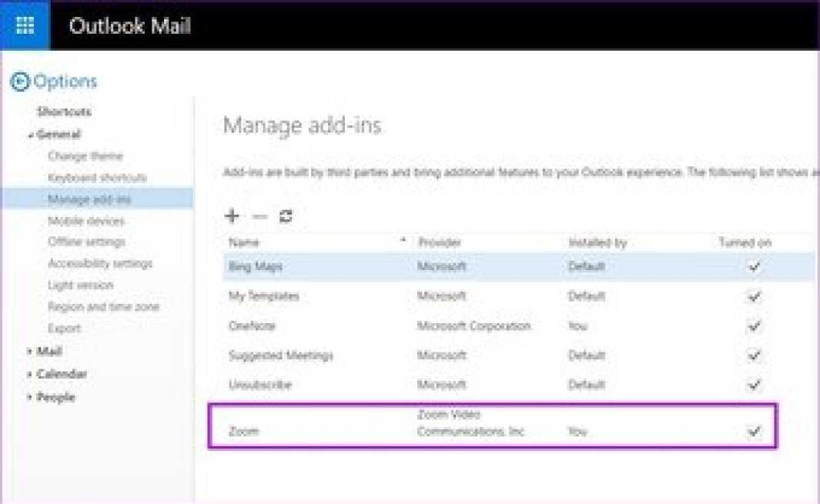This screenshot has height=504, width=820.
Task: Open Mobile devices settings
Action: tap(85, 221)
